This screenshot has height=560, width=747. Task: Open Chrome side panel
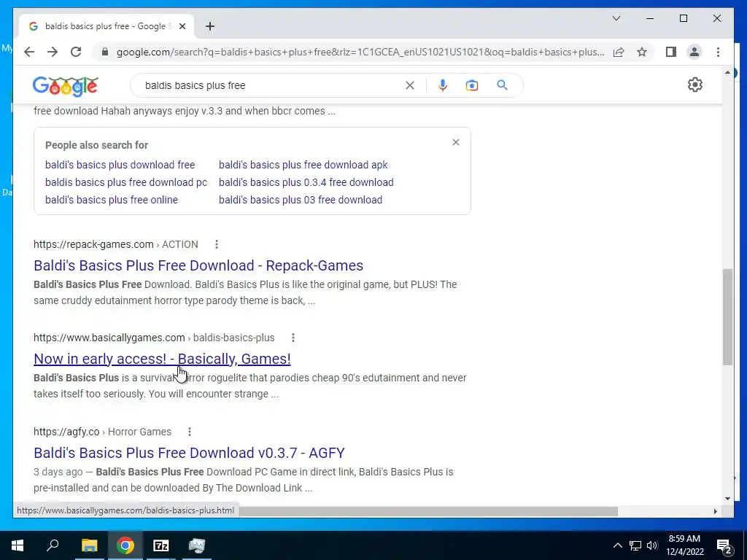tap(671, 52)
